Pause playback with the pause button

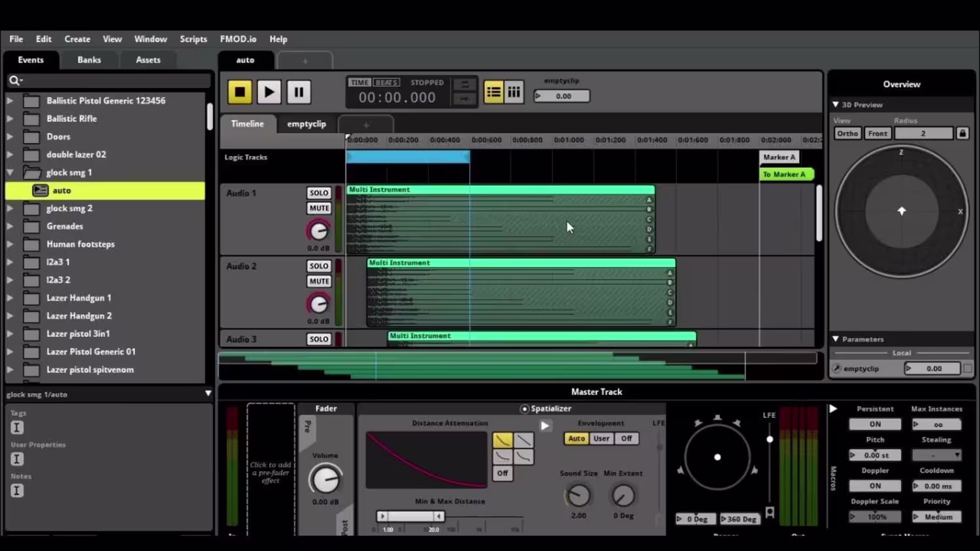(299, 92)
